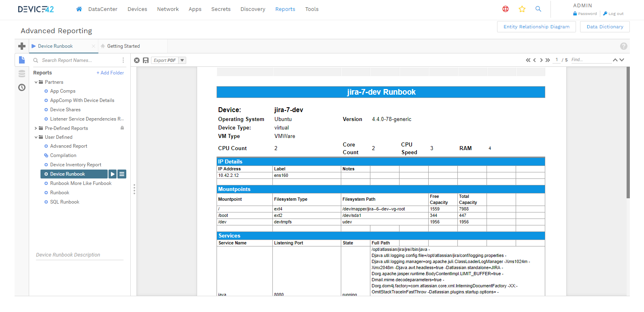Open the data sources database icon
Image resolution: width=644 pixels, height=312 pixels.
[x=22, y=74]
